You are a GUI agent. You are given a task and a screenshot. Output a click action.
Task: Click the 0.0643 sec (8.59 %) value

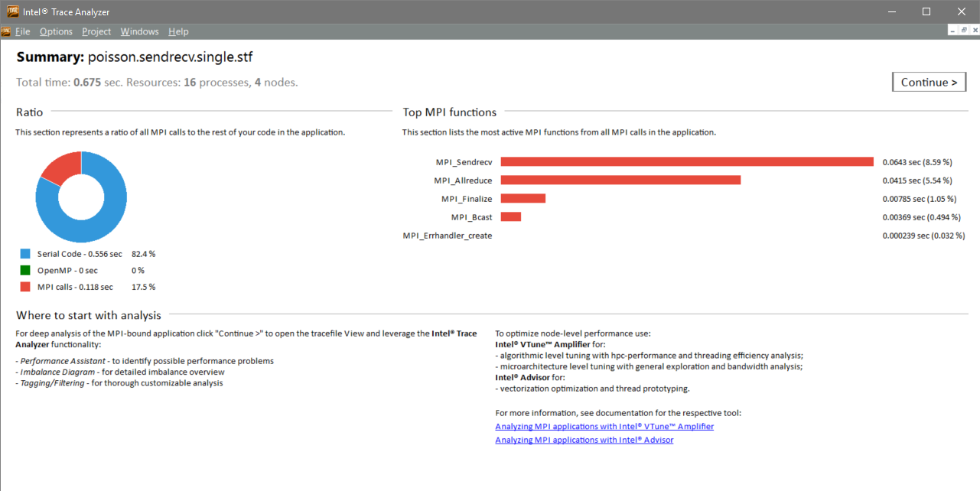click(917, 162)
